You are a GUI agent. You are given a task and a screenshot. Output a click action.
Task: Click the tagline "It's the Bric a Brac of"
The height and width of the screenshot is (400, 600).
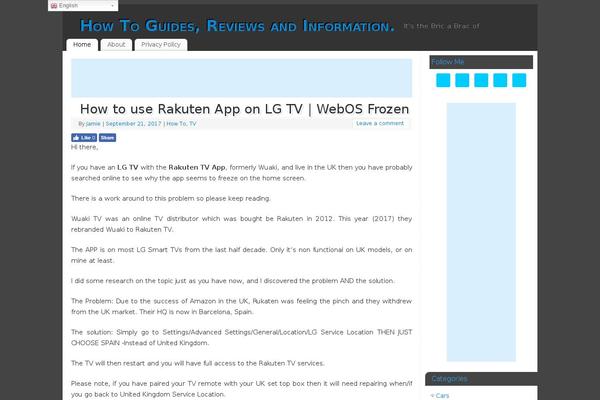tap(441, 26)
